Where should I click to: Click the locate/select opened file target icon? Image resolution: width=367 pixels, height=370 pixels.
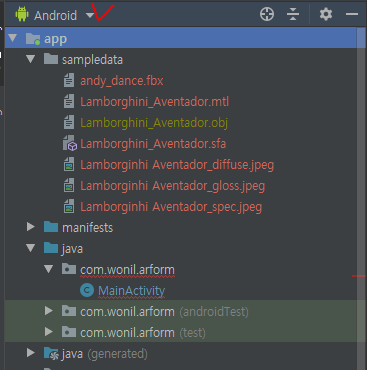tap(267, 14)
